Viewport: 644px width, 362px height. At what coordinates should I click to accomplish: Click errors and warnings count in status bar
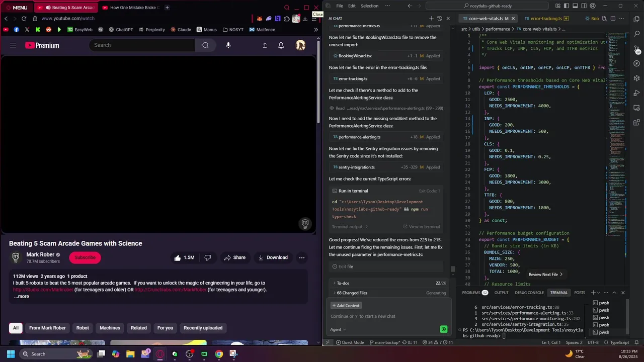(438, 342)
